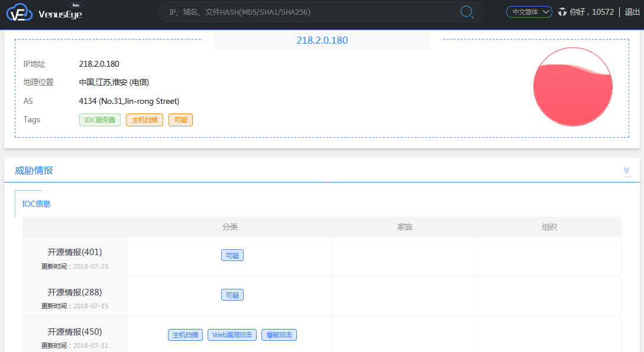The width and height of the screenshot is (644, 352).
Task: Click the 爆破攻击 category label
Action: (x=279, y=335)
